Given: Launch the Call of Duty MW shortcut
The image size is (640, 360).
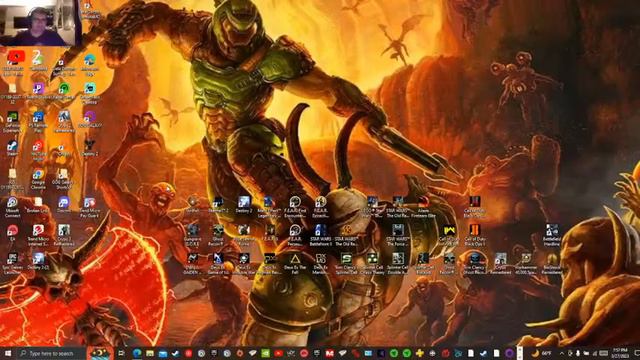Looking at the screenshot, I should [x=449, y=236].
